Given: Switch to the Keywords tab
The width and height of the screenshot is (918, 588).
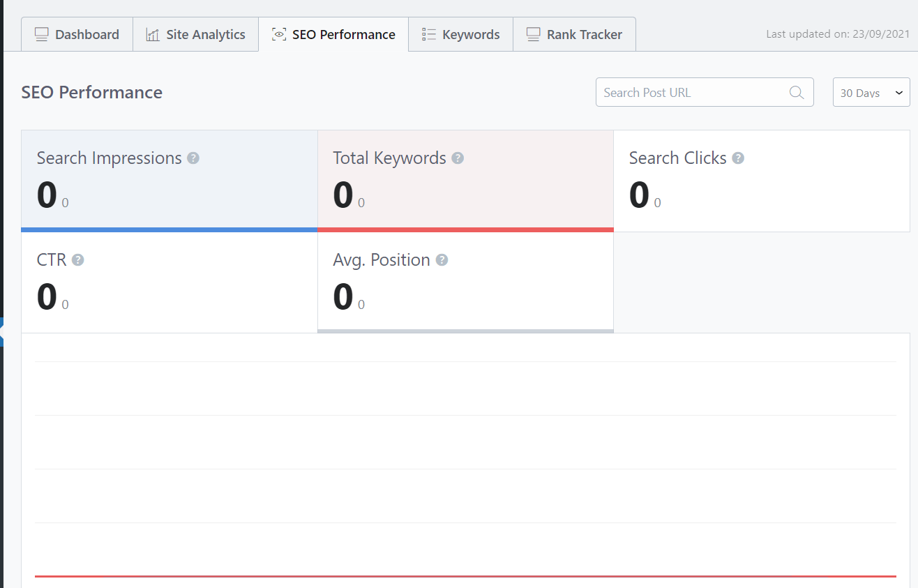Looking at the screenshot, I should (460, 34).
